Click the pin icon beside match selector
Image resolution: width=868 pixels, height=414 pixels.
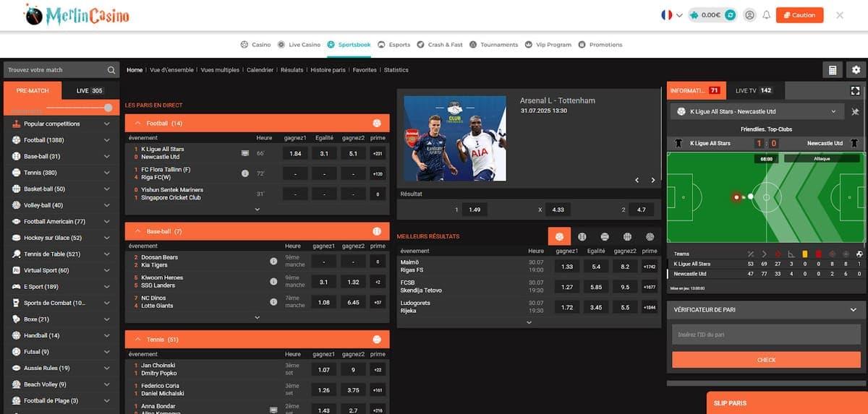click(856, 112)
